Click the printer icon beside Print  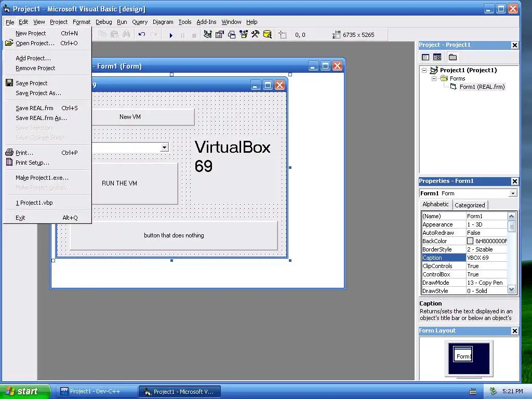click(x=9, y=152)
